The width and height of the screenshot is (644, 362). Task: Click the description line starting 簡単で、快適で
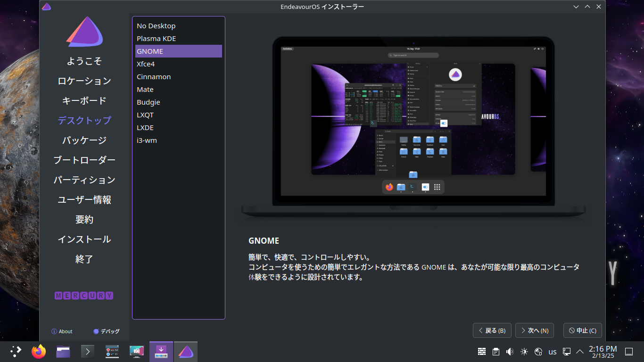click(309, 257)
